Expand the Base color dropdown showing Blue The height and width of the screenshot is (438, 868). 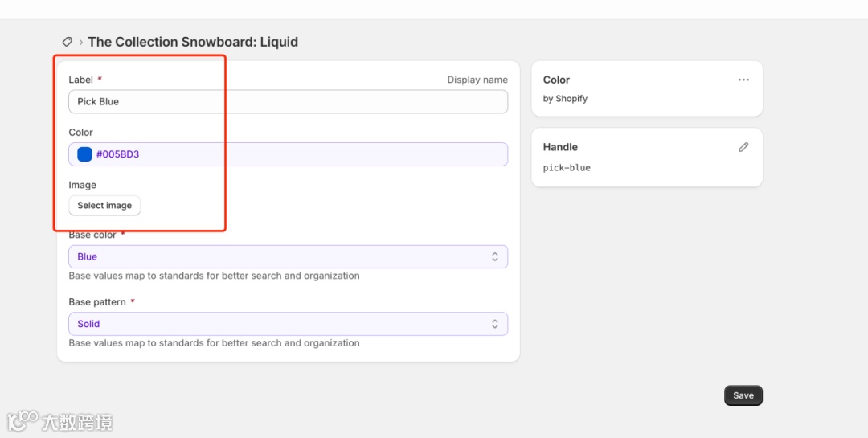288,257
